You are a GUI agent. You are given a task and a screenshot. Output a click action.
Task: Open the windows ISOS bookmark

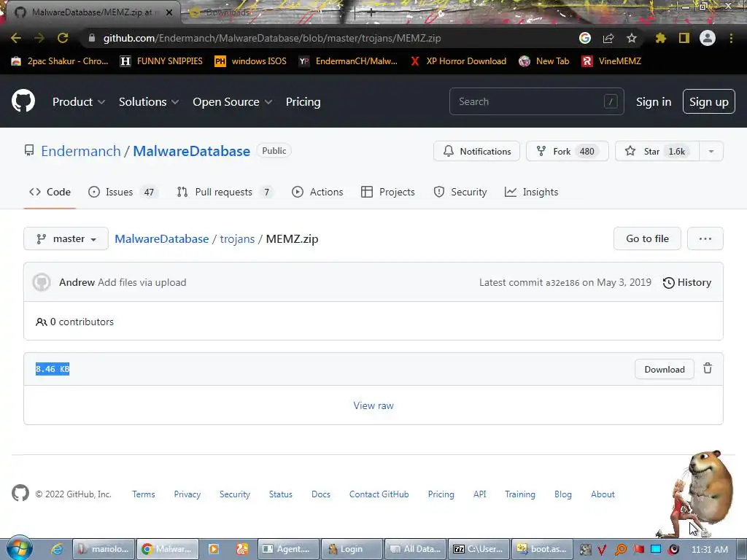(251, 61)
